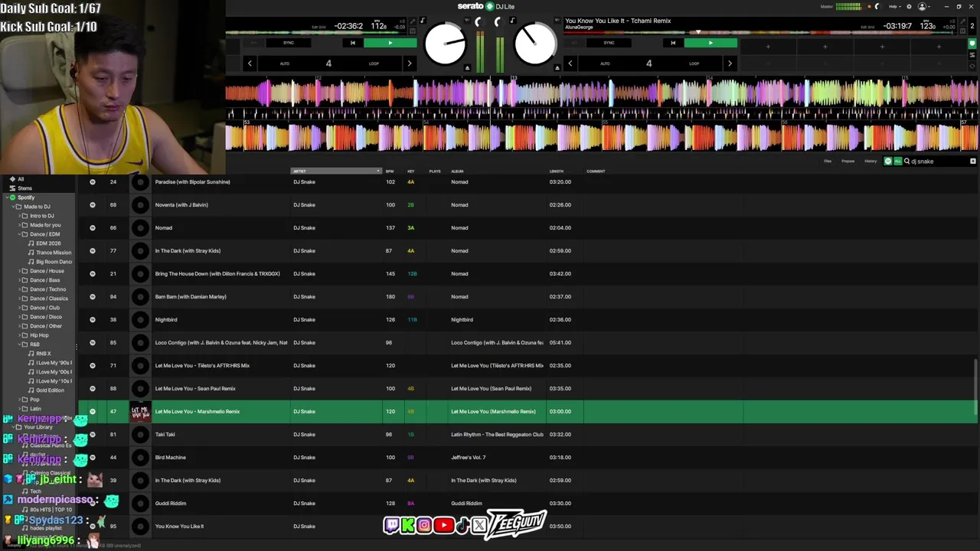
Task: Expand the Dance / House folder
Action: click(18, 271)
